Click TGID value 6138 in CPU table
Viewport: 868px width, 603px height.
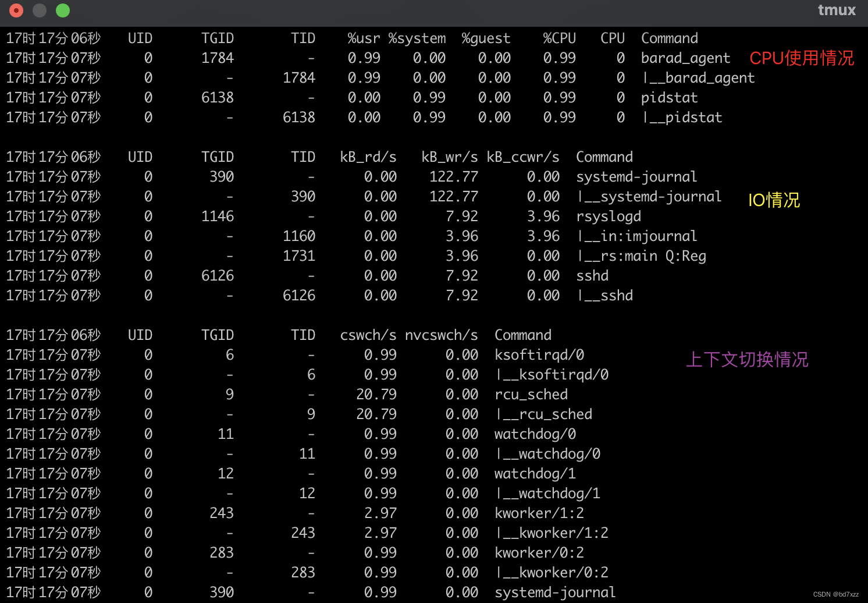218,98
